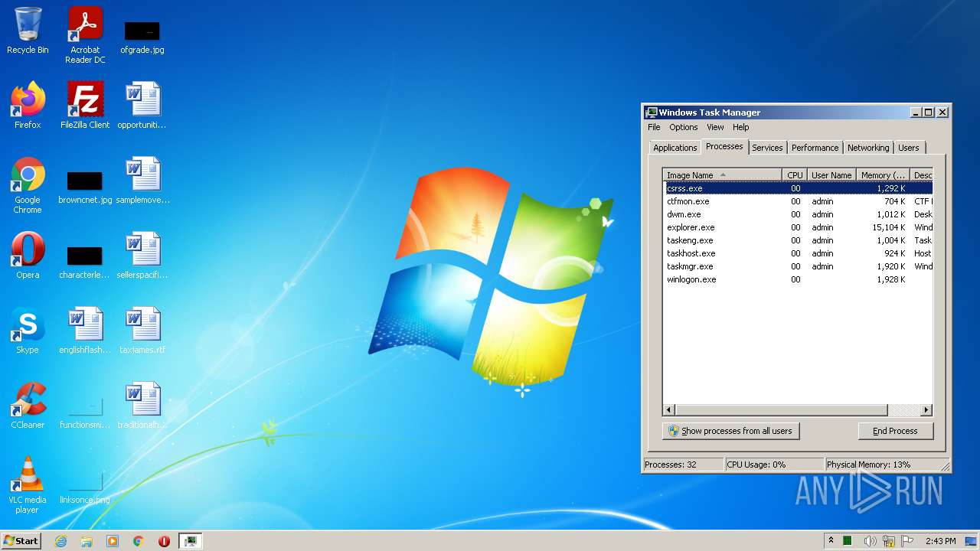Click the volume speaker tray icon

[871, 541]
